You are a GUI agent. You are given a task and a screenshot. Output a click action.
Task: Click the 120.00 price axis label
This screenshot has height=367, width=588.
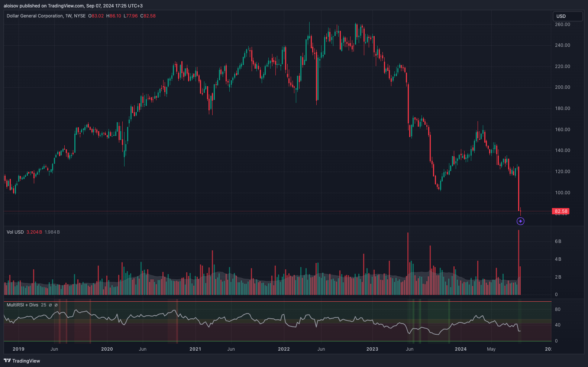[562, 172]
